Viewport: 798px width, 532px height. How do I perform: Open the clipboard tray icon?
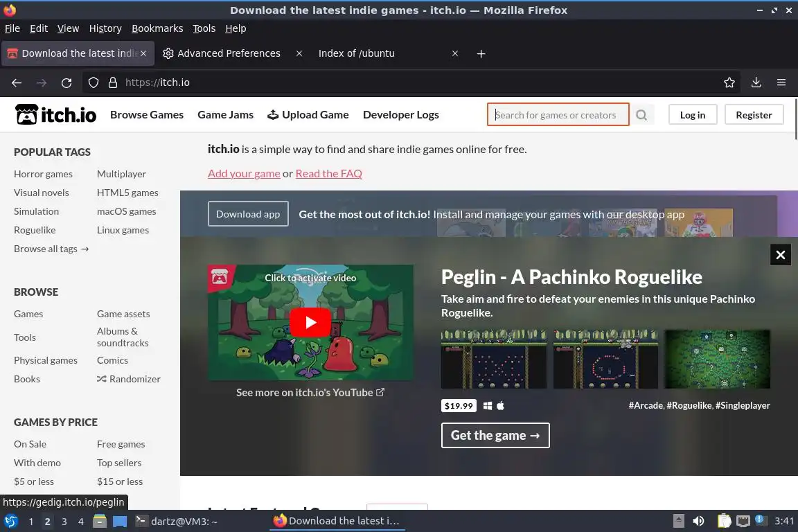[x=724, y=522]
